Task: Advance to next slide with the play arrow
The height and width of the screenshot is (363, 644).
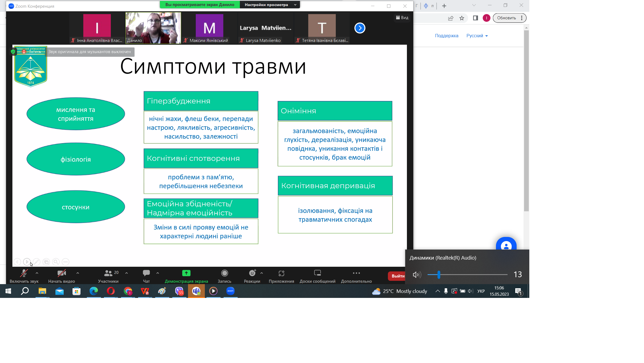Action: click(x=27, y=262)
